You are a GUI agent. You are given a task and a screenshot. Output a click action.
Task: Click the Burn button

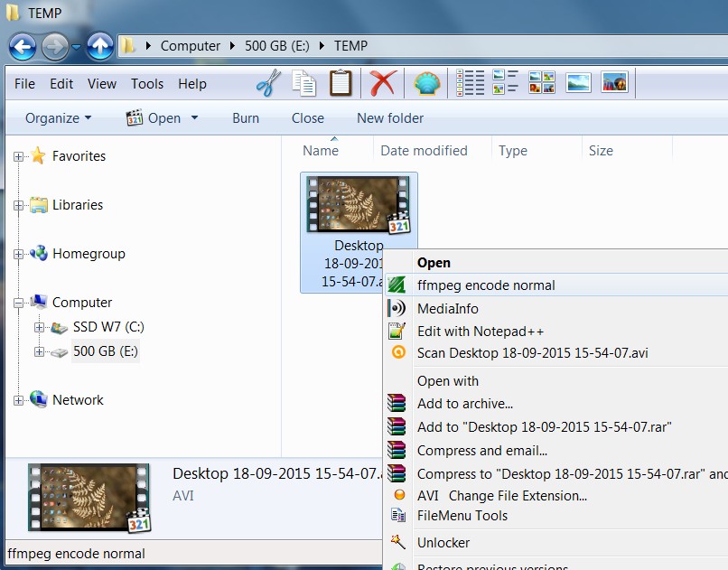(246, 117)
